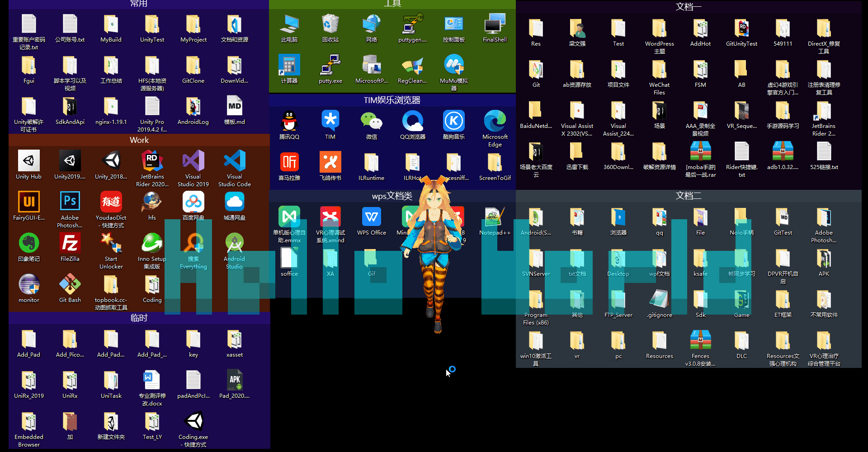This screenshot has width=868, height=452.
Task: Open UnityTest folder
Action: 152,28
